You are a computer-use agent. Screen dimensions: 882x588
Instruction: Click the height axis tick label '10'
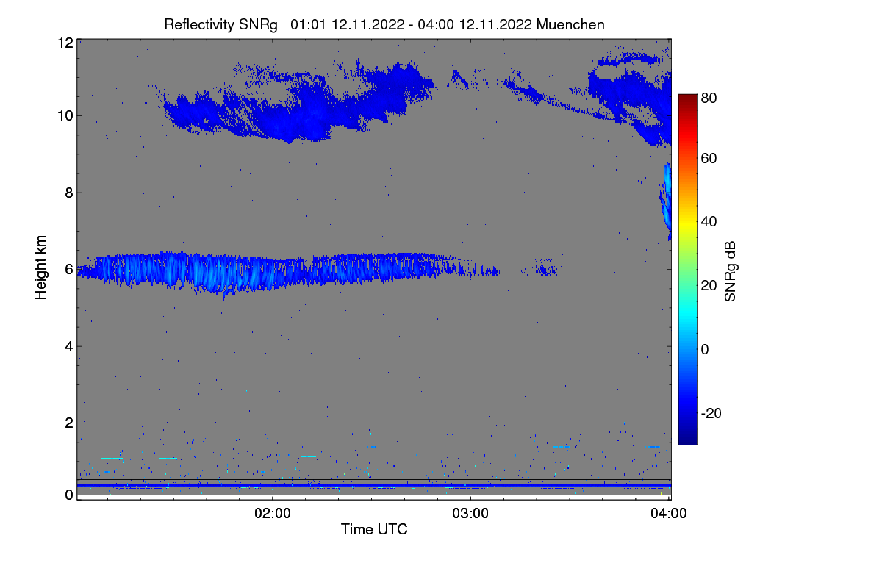(x=65, y=115)
